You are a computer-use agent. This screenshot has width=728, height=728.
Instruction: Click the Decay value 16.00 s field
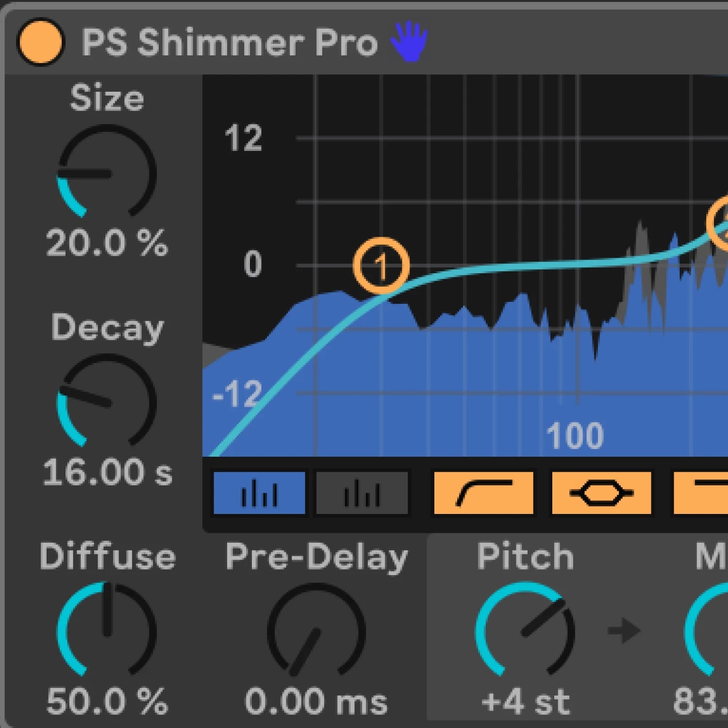(107, 472)
